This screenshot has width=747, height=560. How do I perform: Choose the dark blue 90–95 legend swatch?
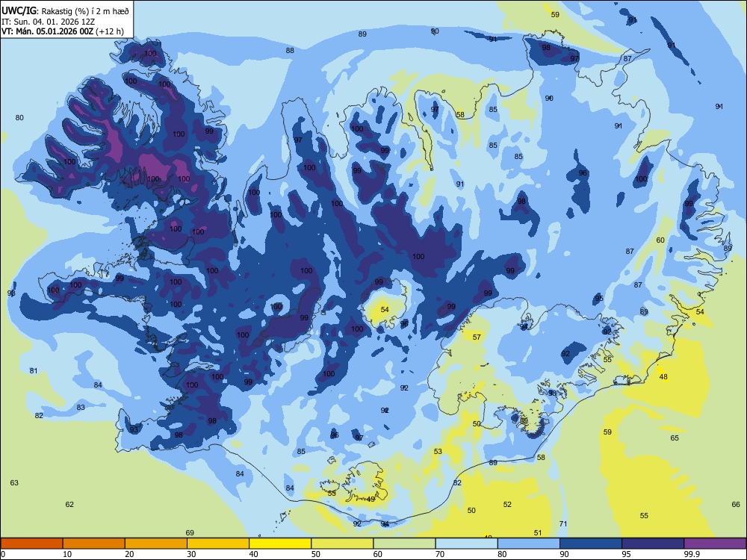(591, 544)
